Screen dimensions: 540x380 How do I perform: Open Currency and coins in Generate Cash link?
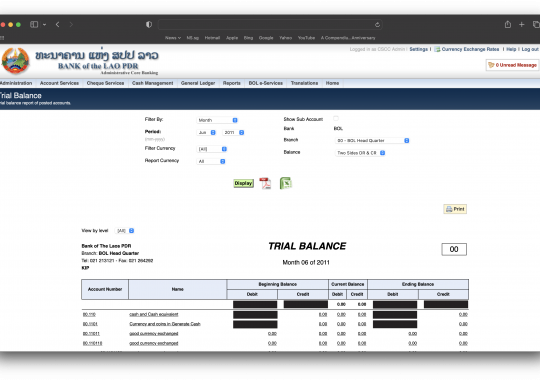tap(165, 324)
